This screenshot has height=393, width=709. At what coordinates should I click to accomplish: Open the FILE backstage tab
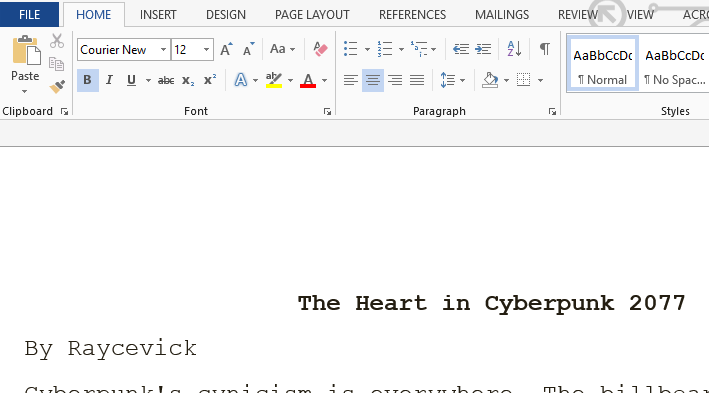[29, 14]
